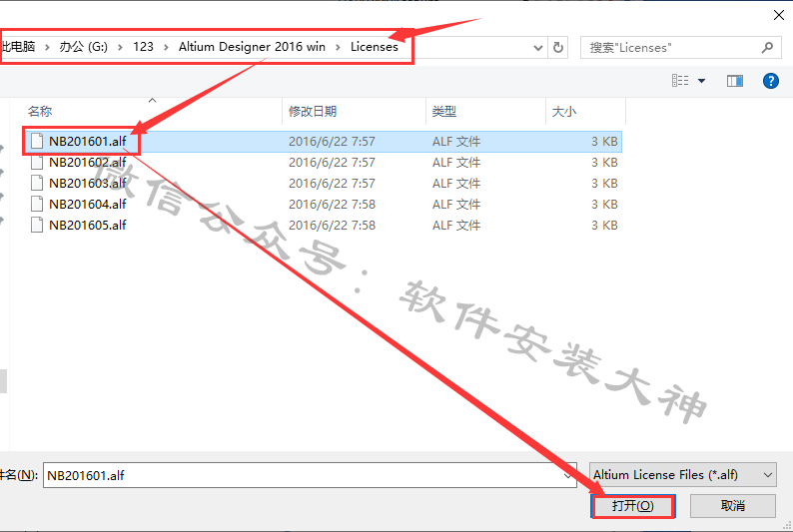The width and height of the screenshot is (793, 532).
Task: Click the ALF 文件 type of NB201603.alf
Action: click(456, 184)
